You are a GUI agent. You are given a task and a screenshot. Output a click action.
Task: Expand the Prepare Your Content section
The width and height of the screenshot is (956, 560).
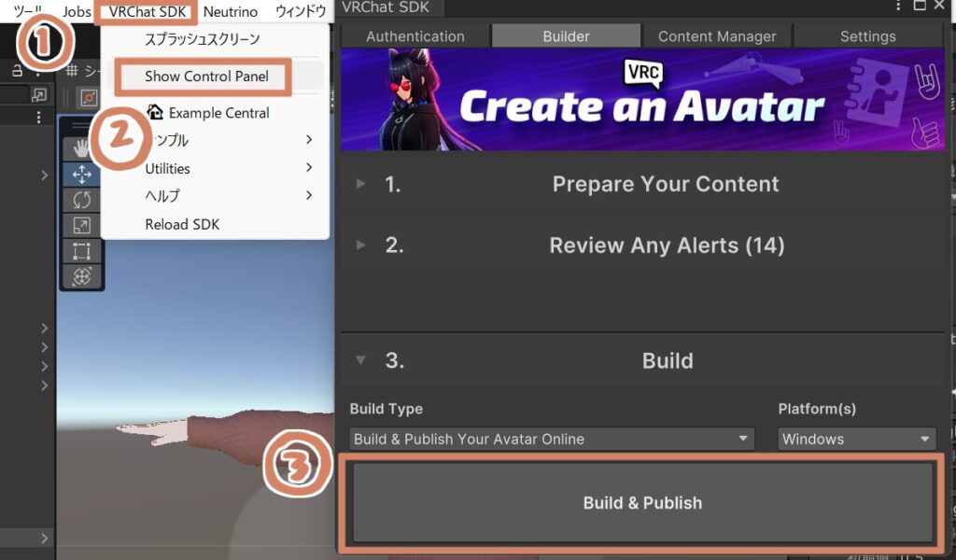(x=361, y=184)
